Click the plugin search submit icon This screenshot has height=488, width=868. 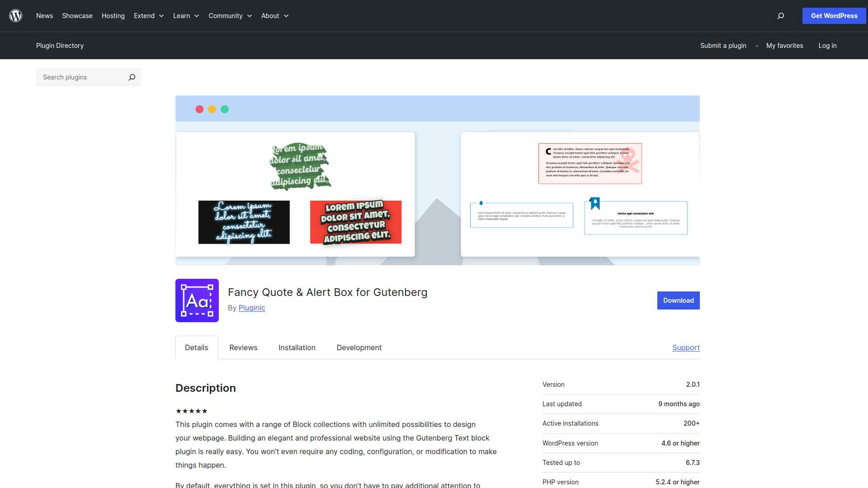[x=132, y=77]
